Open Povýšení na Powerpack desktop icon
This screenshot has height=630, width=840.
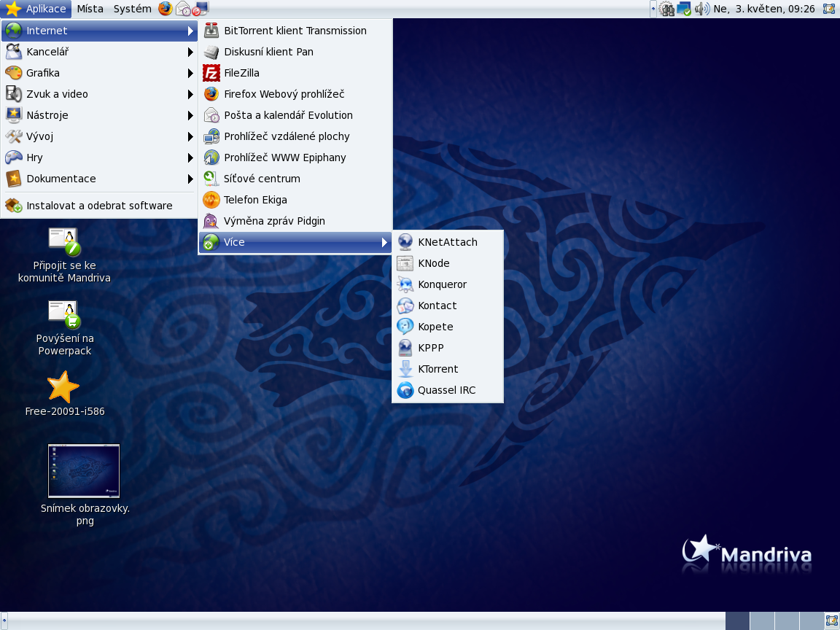pyautogui.click(x=64, y=328)
